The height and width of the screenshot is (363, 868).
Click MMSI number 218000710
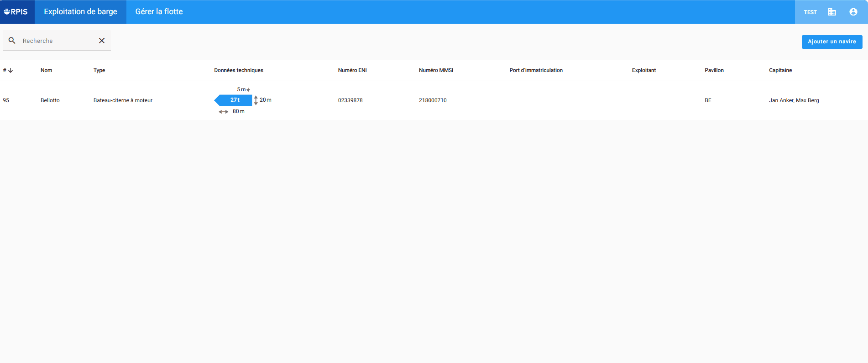coord(433,100)
